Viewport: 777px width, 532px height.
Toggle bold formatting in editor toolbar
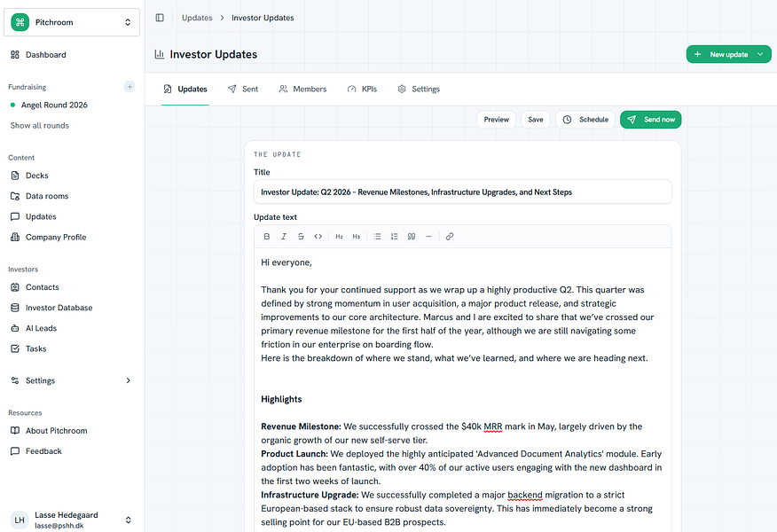coord(267,237)
